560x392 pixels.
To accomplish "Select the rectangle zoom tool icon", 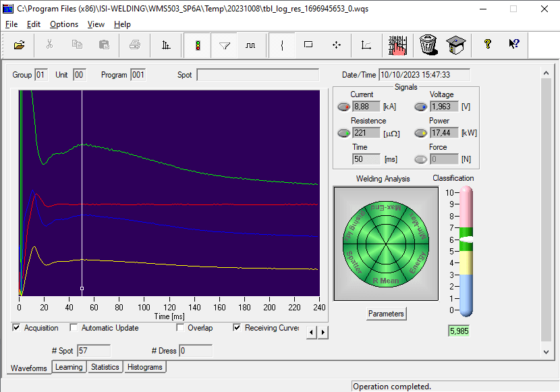I will click(x=308, y=45).
